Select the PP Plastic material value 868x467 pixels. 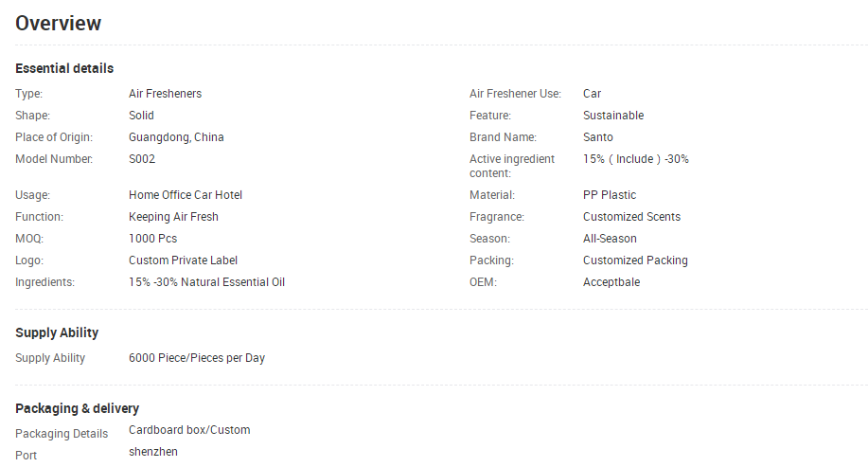(610, 195)
